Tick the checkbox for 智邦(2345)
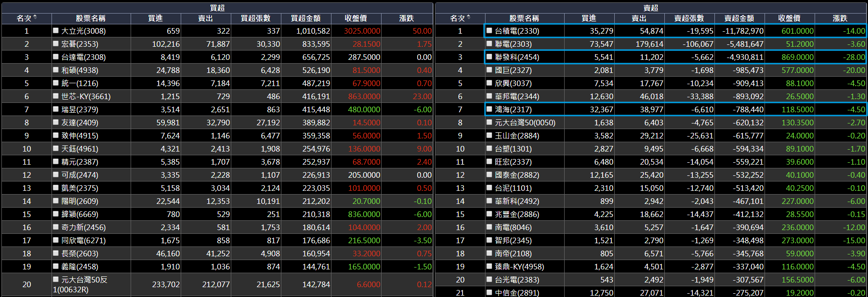868x297 pixels. pos(489,240)
